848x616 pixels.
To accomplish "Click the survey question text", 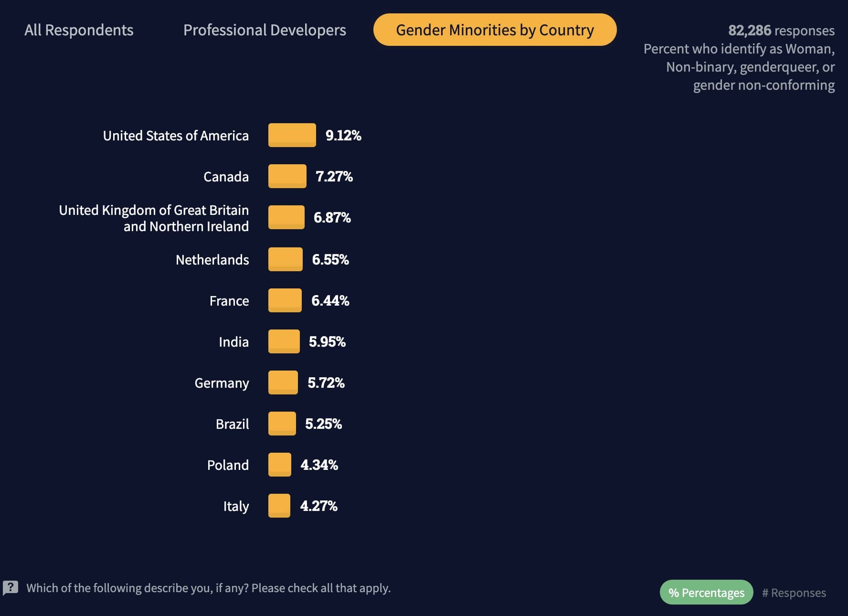I will click(208, 588).
